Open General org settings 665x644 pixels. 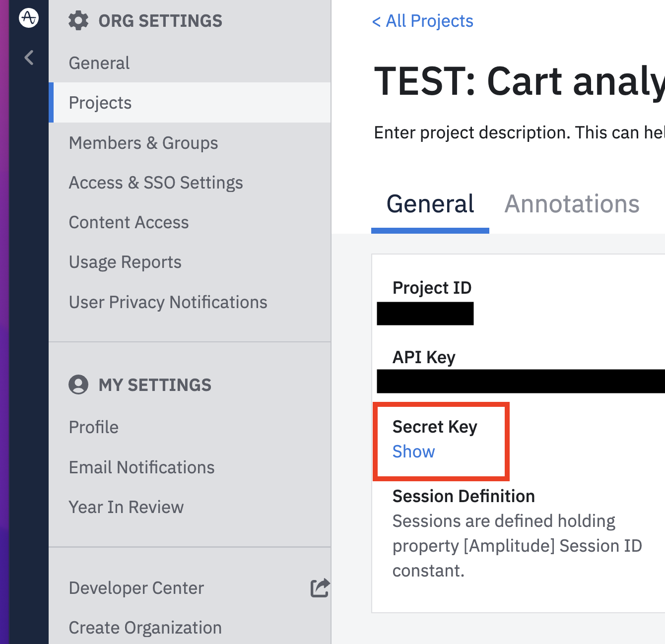tap(99, 63)
